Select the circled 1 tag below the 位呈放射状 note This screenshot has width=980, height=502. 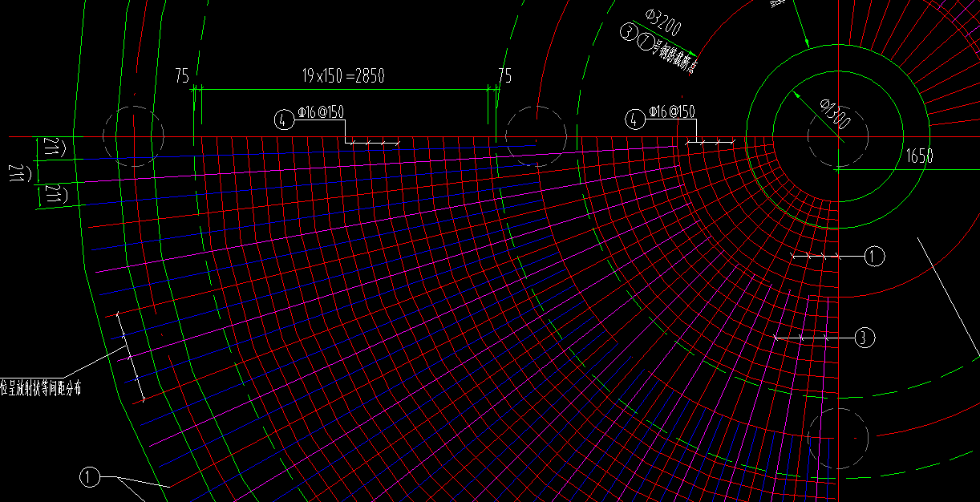pos(90,478)
